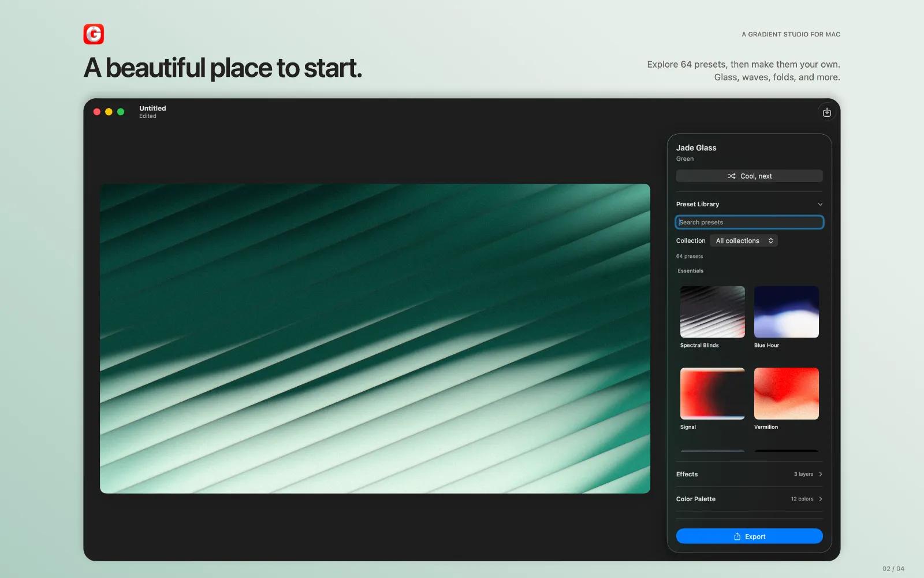
Task: Open the import icon in title bar
Action: coord(826,112)
